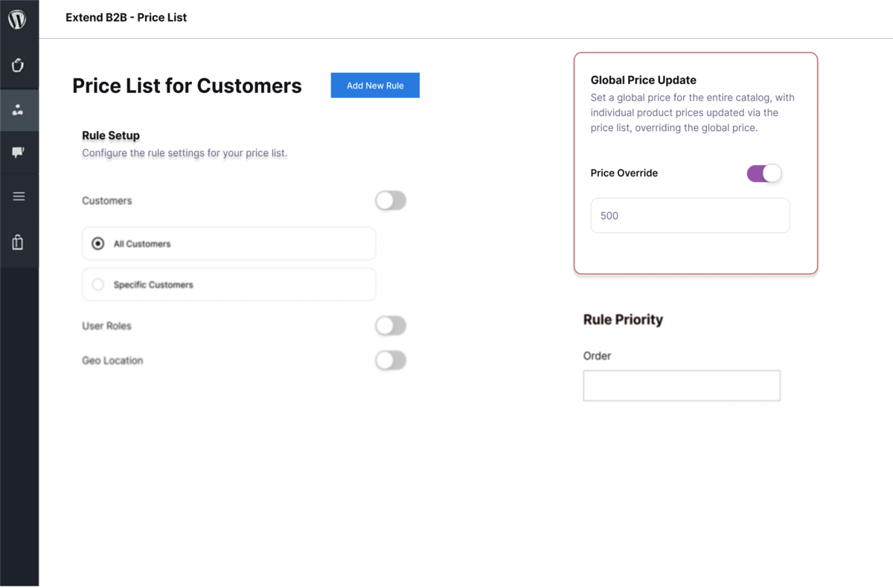
Task: Select the timer icon in the sidebar
Action: pos(19,65)
